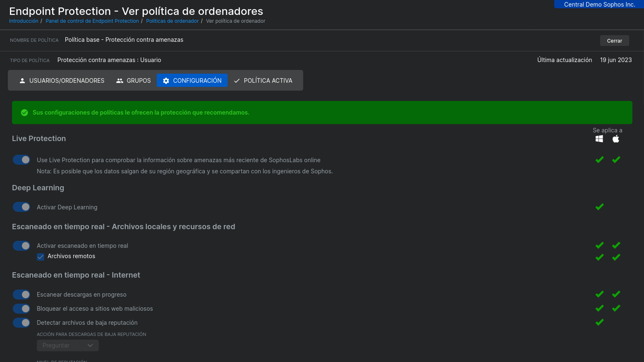
Task: Switch to the Política activa tab
Action: (263, 81)
